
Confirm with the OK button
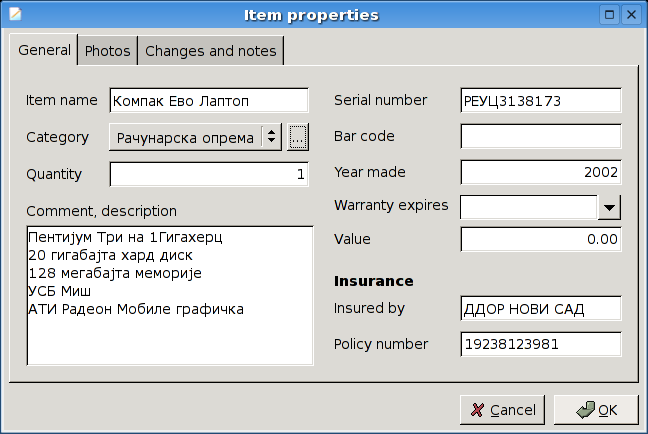(x=595, y=410)
